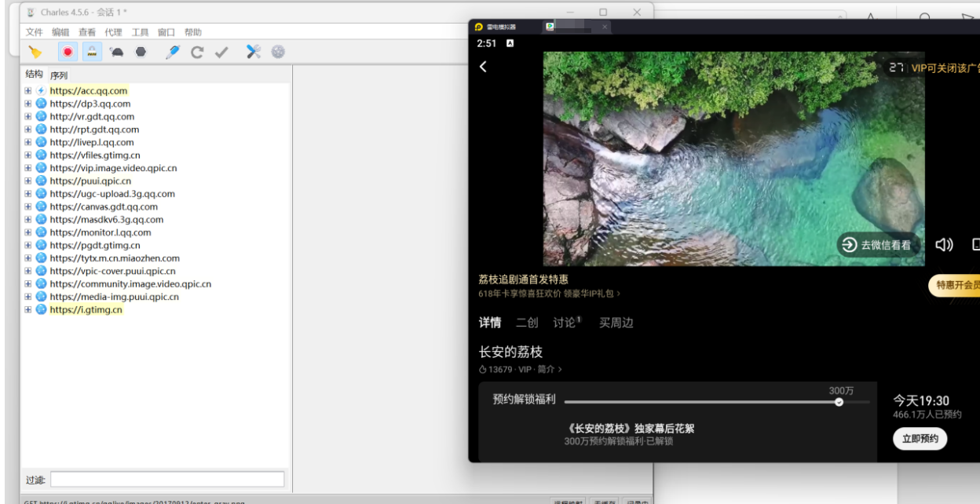Toggle SSL proxying with the lock icon
This screenshot has height=504, width=980.
click(x=92, y=52)
